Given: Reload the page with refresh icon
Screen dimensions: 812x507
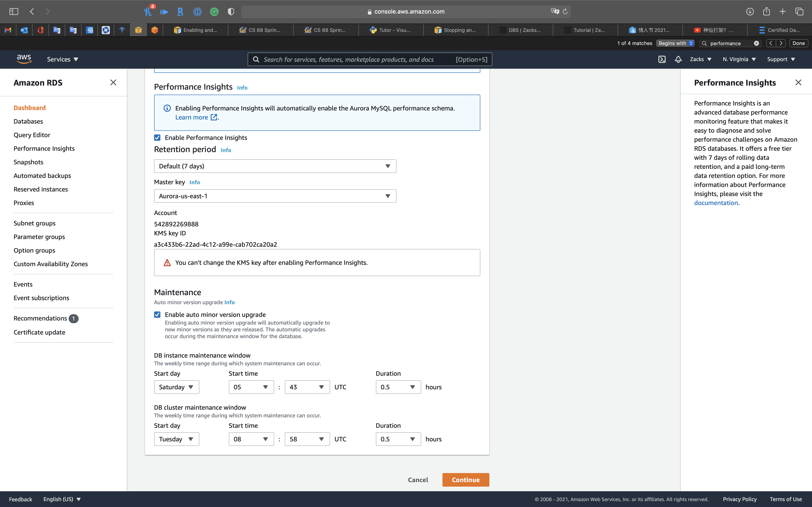Looking at the screenshot, I should [x=565, y=12].
